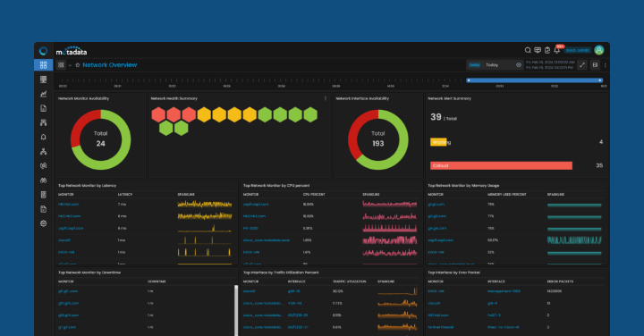This screenshot has height=336, width=644.
Task: Open the dashboard three-dot menu at the top right
Action: tap(605, 65)
